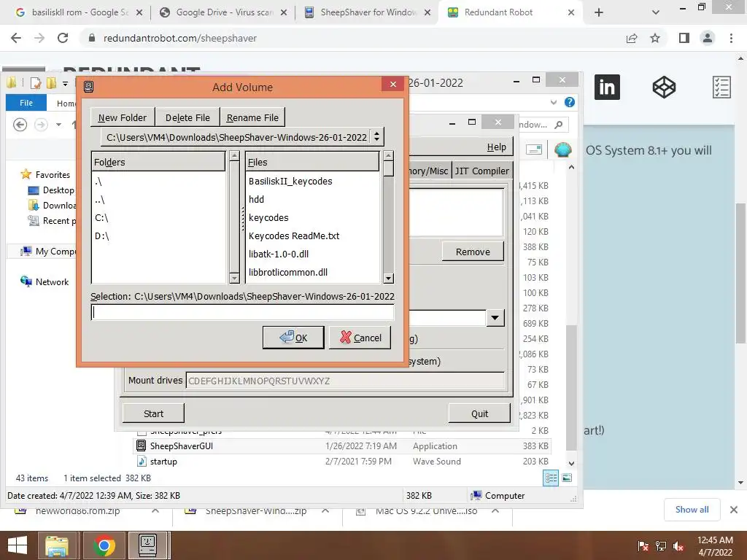Click the Chrome share page icon
This screenshot has width=747, height=560.
pos(632,38)
